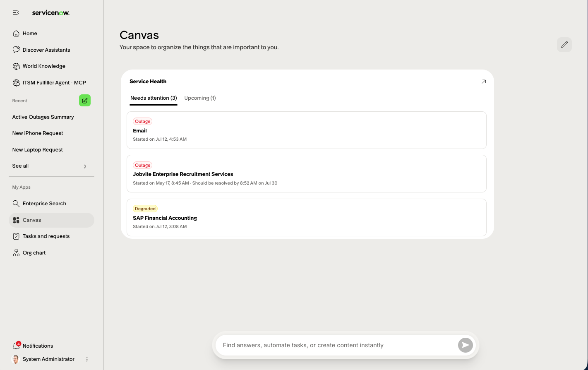Click 'Started on Jul 12, 4:53 AM' text
The image size is (588, 370).
[160, 139]
